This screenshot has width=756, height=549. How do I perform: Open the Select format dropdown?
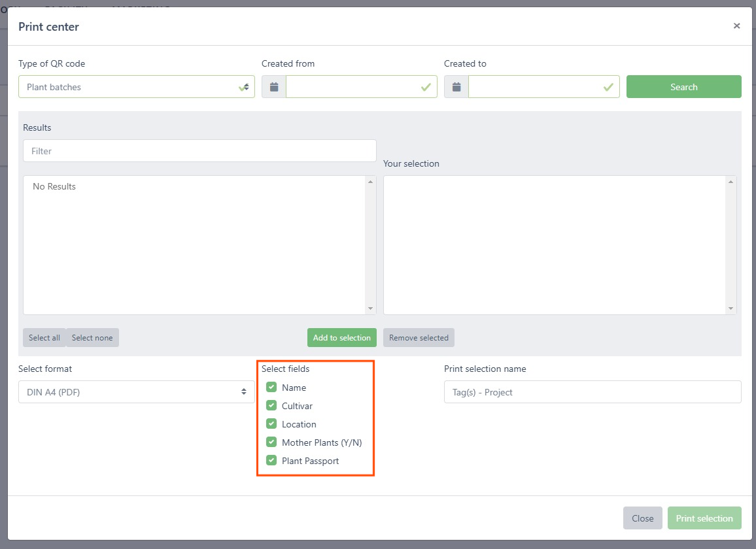coord(136,392)
